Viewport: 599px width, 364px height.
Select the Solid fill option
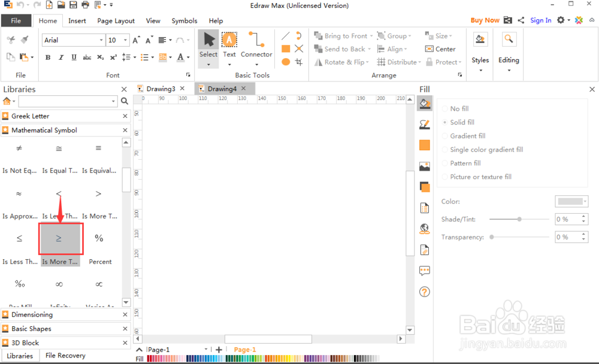coord(458,122)
